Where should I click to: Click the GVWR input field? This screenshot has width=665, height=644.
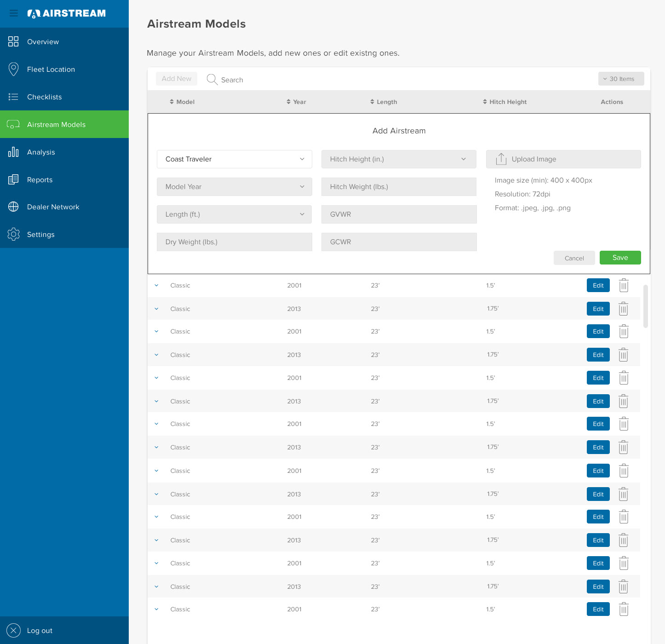399,214
